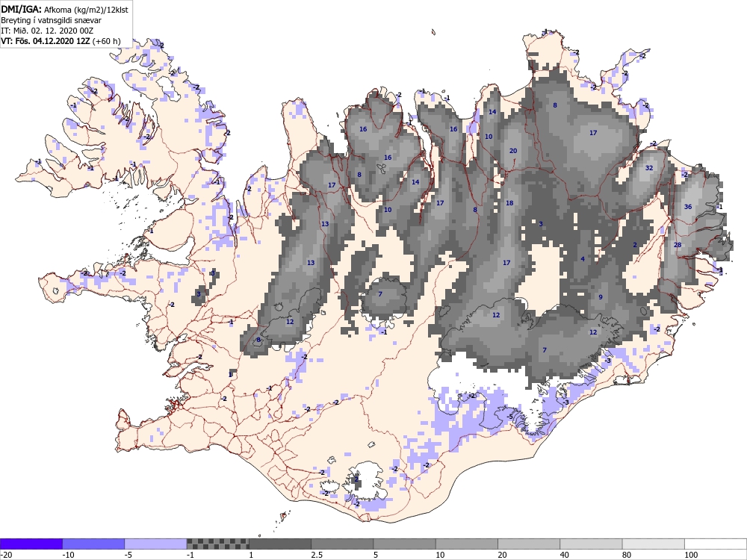Screen dimensions: 747x560
Task: Select the light gray 20 to 40 legend swatch
Action: [x=529, y=544]
